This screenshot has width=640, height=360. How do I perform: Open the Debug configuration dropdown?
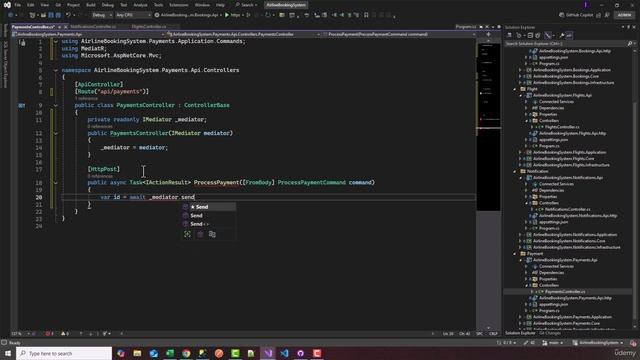[x=102, y=15]
